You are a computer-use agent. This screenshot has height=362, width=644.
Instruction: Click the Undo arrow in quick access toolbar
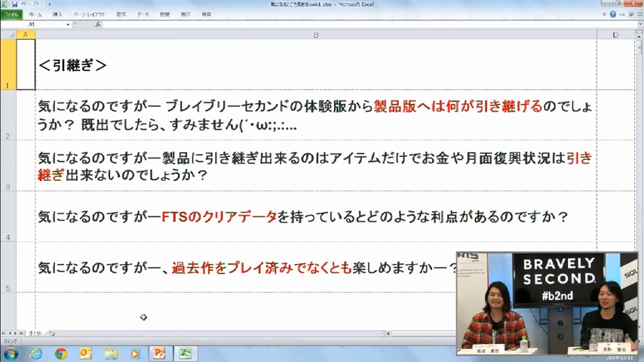point(24,4)
